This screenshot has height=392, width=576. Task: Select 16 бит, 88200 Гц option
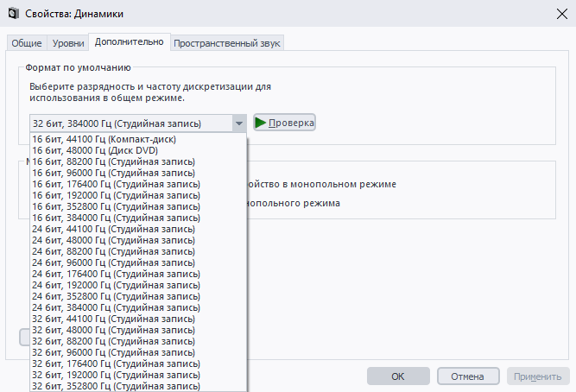coord(138,161)
